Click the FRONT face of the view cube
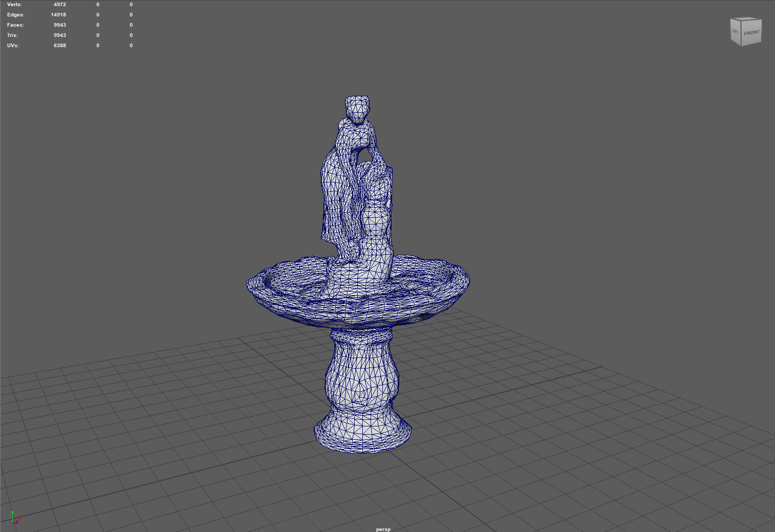The height and width of the screenshot is (532, 775). point(751,33)
